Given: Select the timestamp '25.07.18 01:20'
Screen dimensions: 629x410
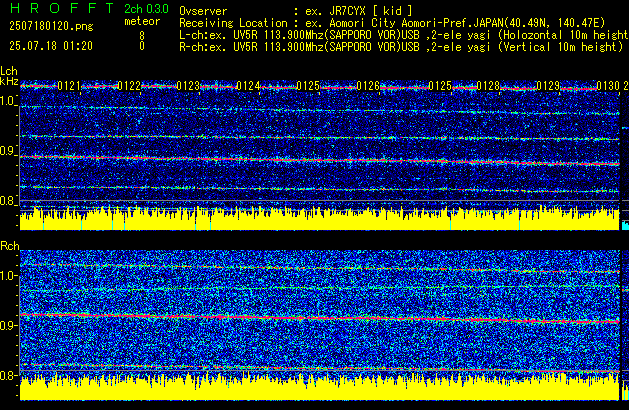Looking at the screenshot, I should [51, 46].
